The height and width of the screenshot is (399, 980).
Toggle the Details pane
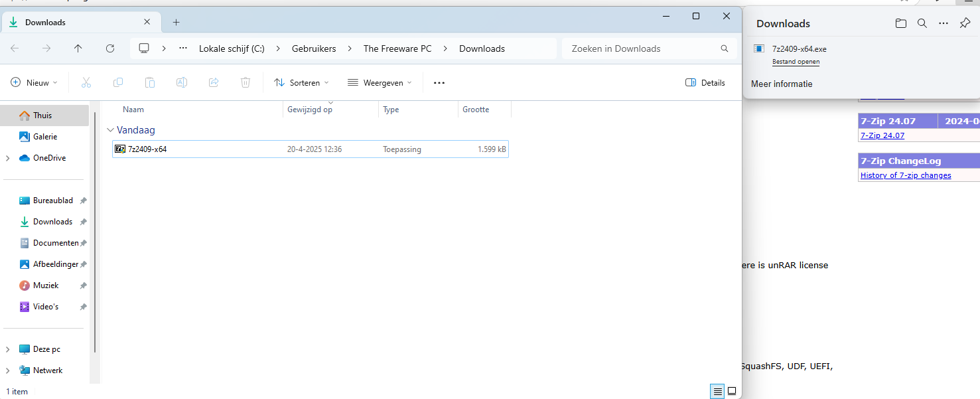pos(705,82)
